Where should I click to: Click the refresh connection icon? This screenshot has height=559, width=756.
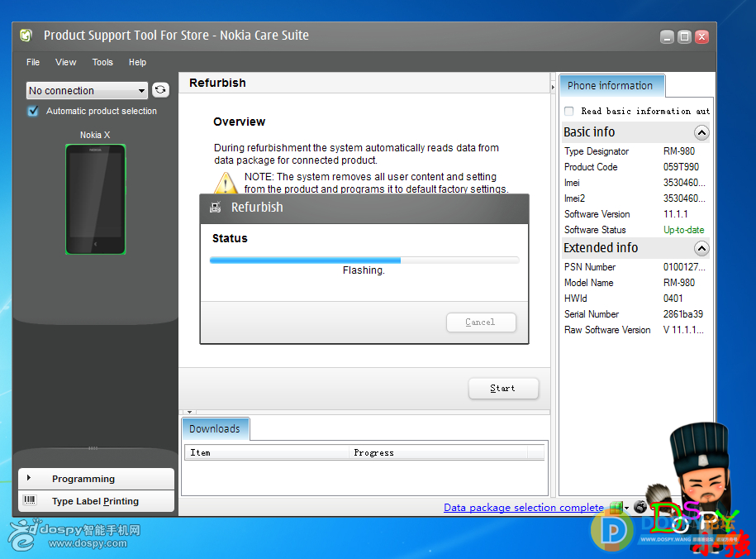[x=160, y=90]
